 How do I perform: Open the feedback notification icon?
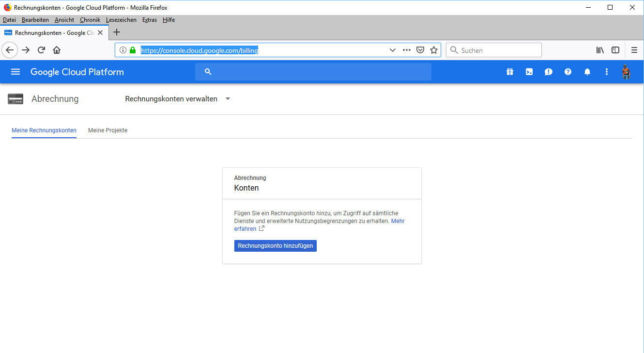coord(548,72)
